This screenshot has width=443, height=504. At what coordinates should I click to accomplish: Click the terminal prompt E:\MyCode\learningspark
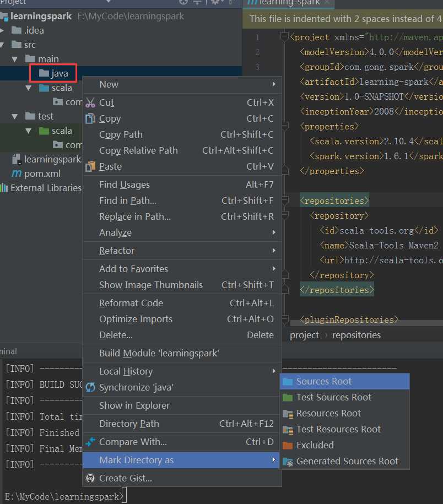click(x=63, y=496)
